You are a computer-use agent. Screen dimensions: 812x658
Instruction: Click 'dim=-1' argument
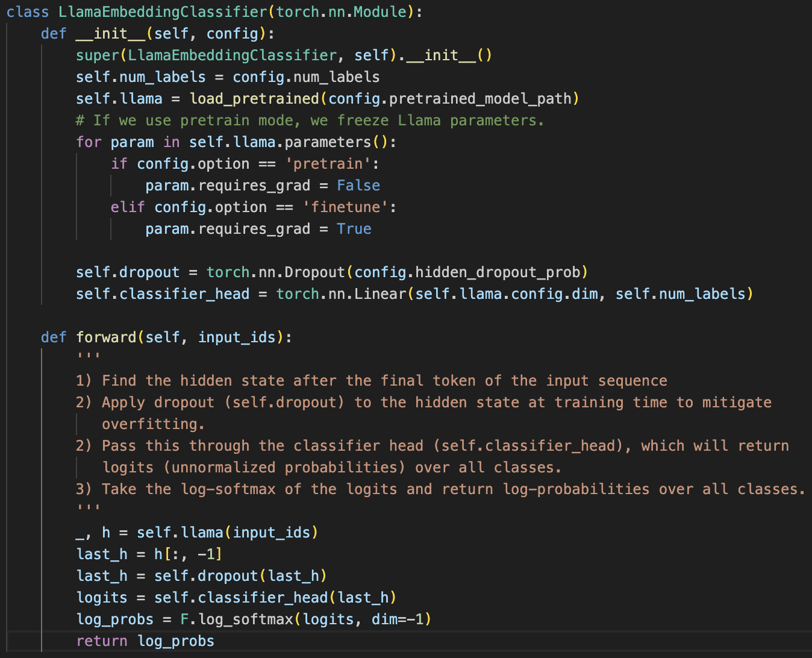point(398,619)
